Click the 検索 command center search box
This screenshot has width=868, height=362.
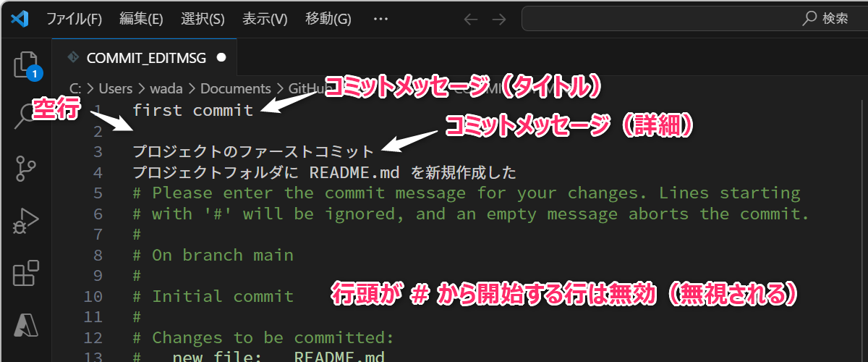(x=694, y=19)
